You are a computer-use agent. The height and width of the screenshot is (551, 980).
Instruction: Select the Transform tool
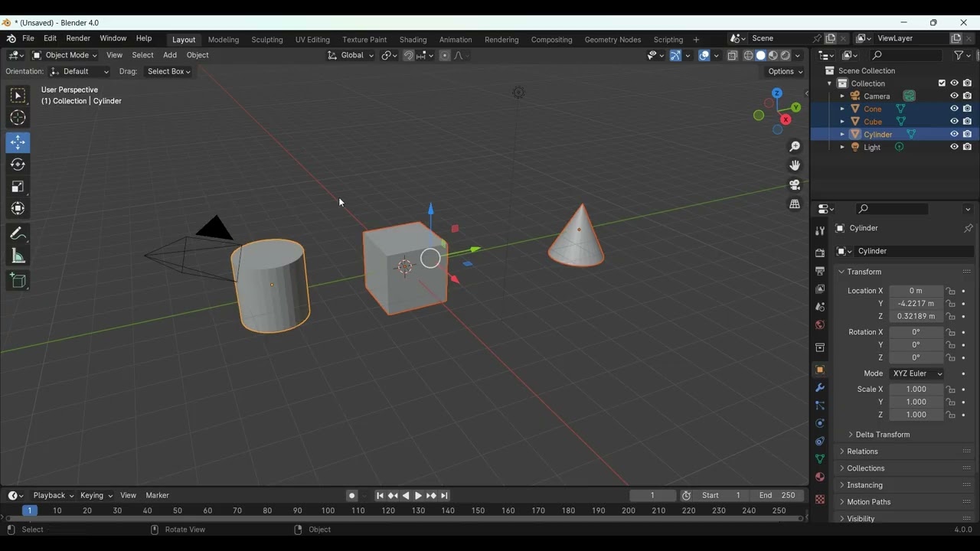(18, 209)
